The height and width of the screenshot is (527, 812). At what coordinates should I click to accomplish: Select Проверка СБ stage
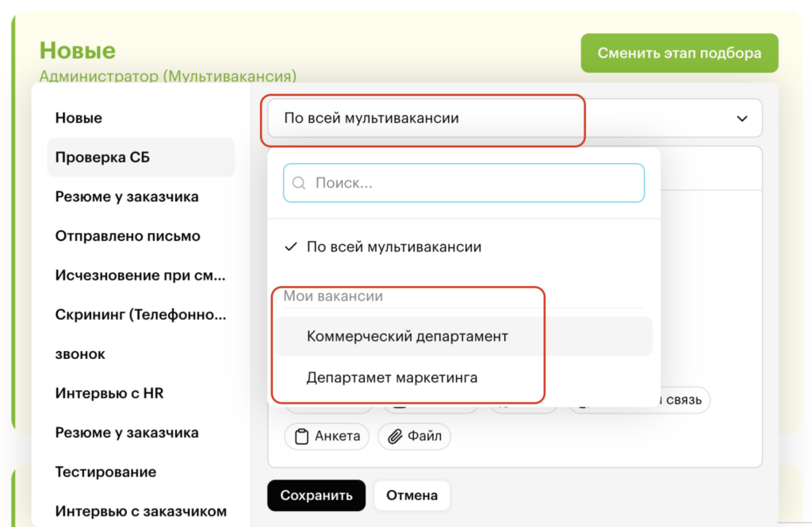coord(102,157)
